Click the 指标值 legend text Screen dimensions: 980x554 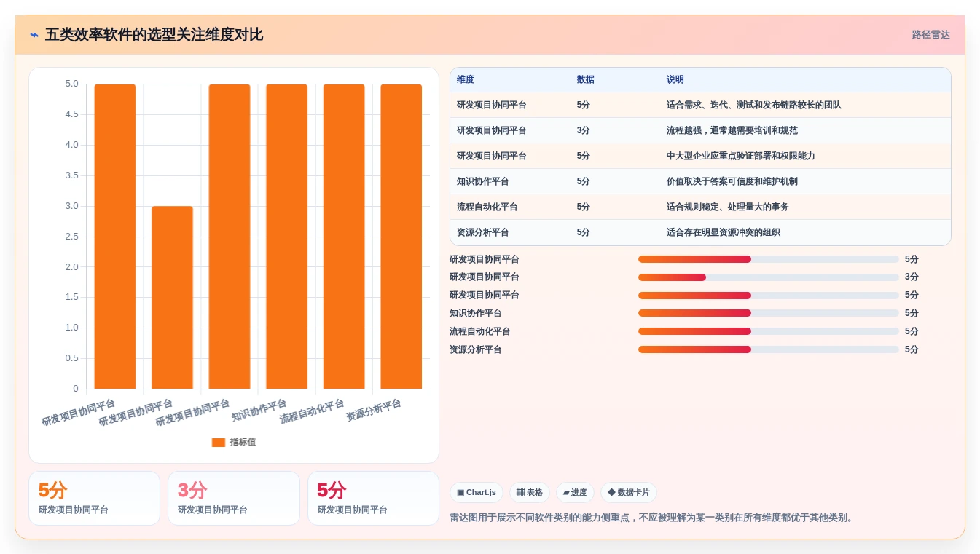243,442
